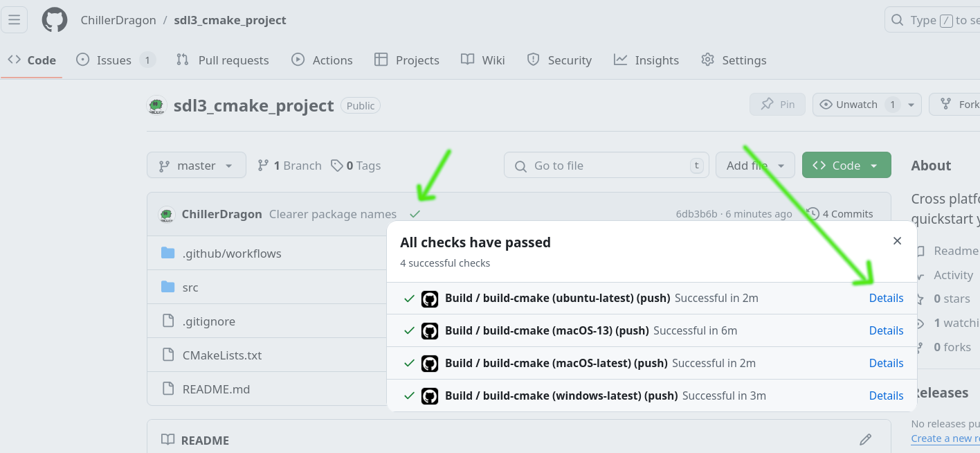Edit README with the pencil icon
The width and height of the screenshot is (980, 453).
click(x=865, y=439)
